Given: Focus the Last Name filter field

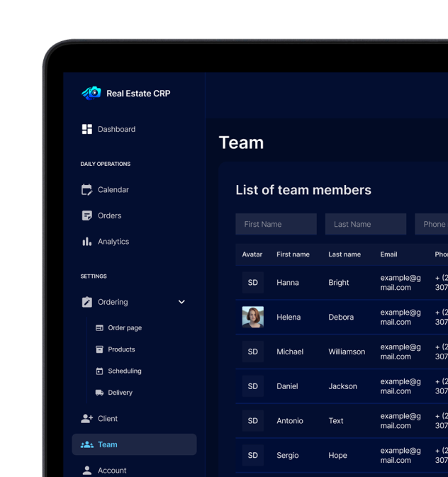Looking at the screenshot, I should coord(366,224).
